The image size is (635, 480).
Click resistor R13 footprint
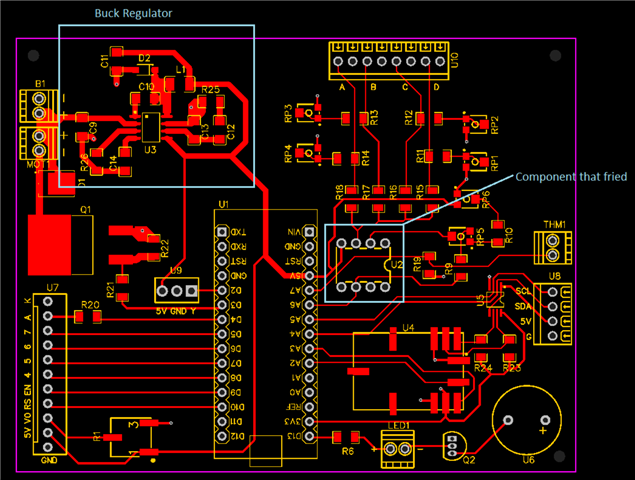click(x=355, y=118)
